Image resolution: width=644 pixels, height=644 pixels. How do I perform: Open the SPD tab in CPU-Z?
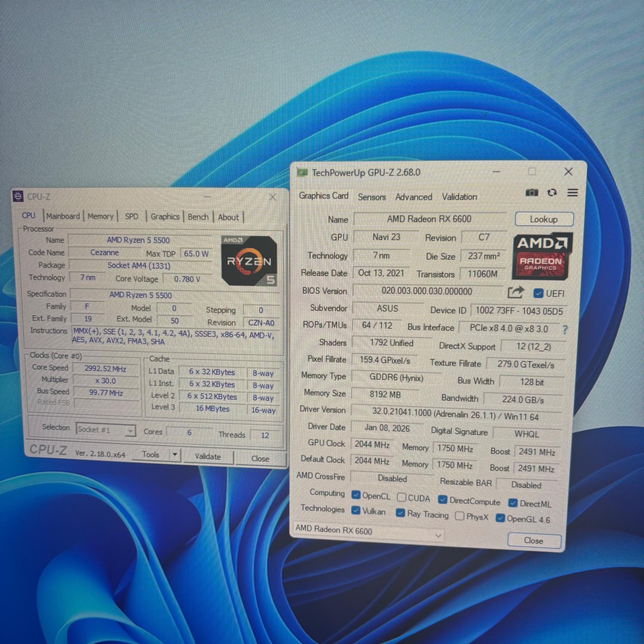coord(132,216)
